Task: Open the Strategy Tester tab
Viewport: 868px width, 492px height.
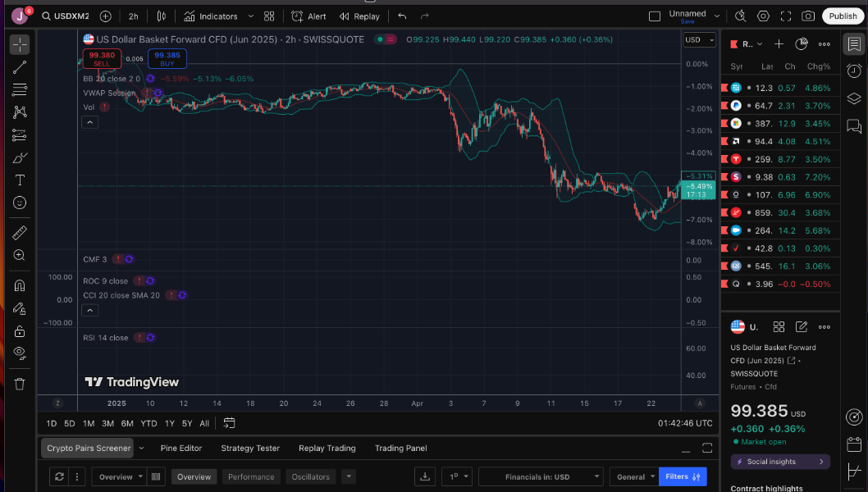Action: tap(250, 449)
